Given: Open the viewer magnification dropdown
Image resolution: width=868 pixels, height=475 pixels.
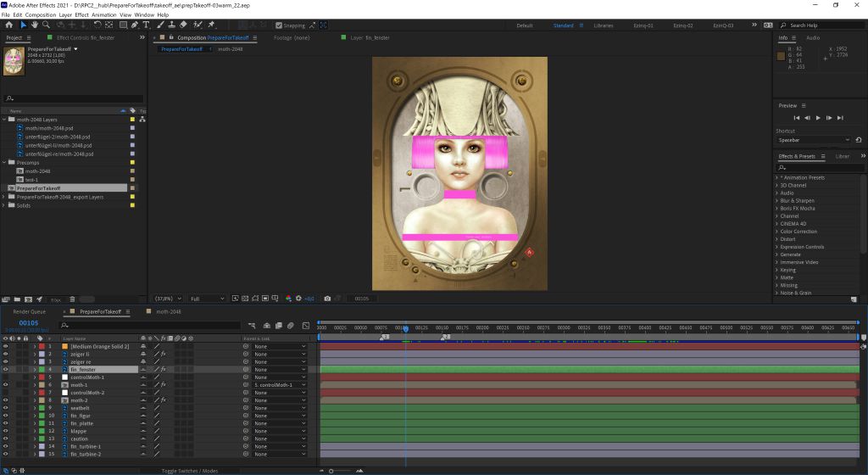Looking at the screenshot, I should (x=169, y=299).
